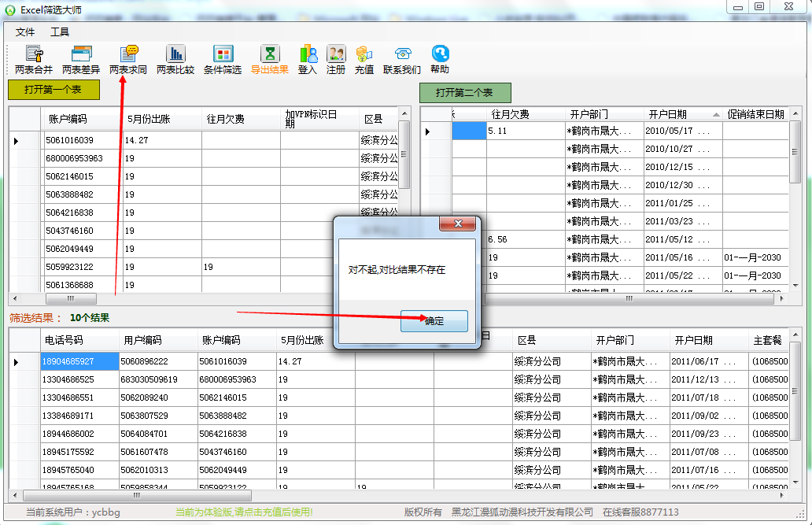Open the 工具 menu

[60, 32]
